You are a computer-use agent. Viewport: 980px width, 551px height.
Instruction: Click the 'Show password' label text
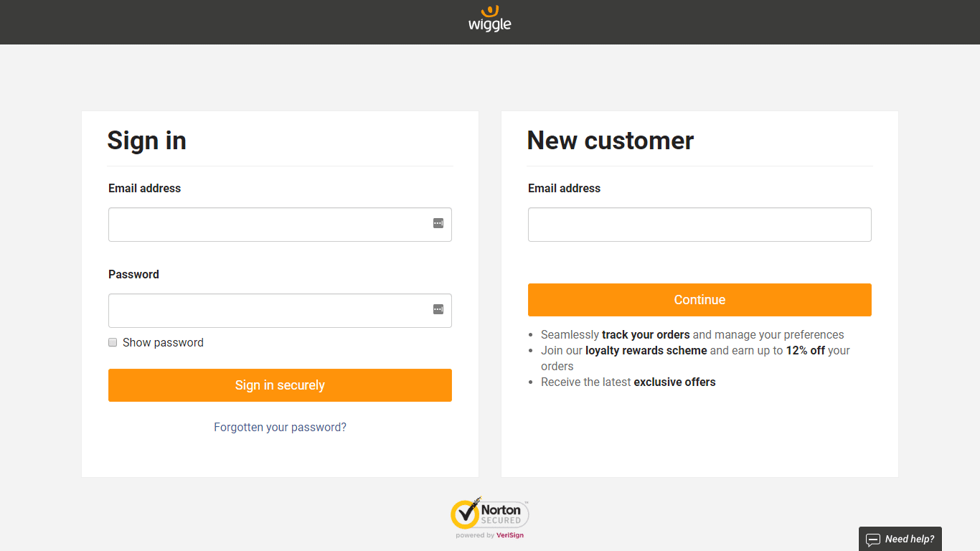(163, 343)
